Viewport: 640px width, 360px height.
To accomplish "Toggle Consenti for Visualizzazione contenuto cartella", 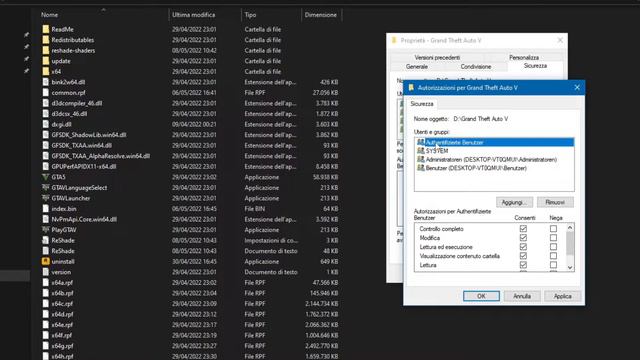I will coord(523,256).
